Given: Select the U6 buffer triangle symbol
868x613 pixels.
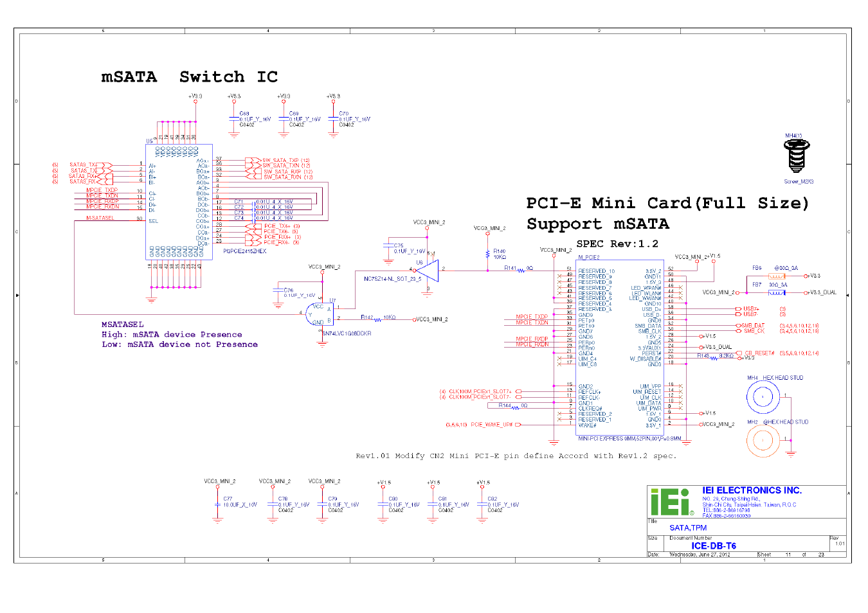Looking at the screenshot, I should coord(428,270).
